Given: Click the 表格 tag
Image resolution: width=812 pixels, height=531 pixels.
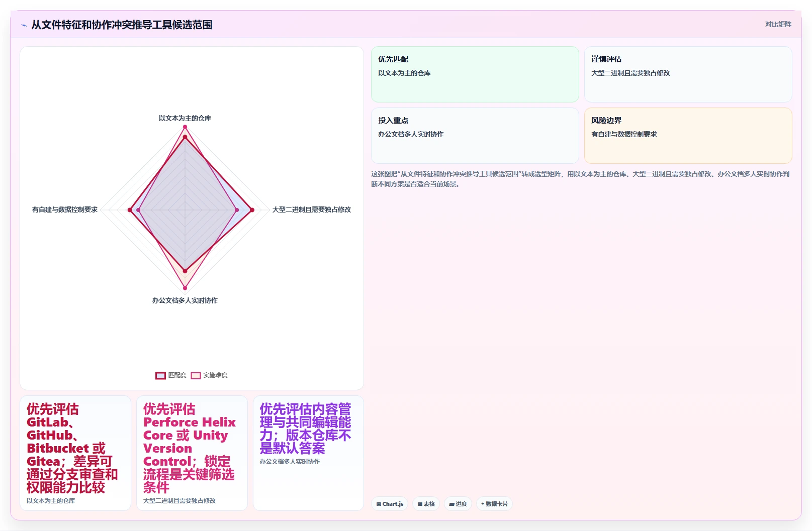Looking at the screenshot, I should pyautogui.click(x=426, y=504).
